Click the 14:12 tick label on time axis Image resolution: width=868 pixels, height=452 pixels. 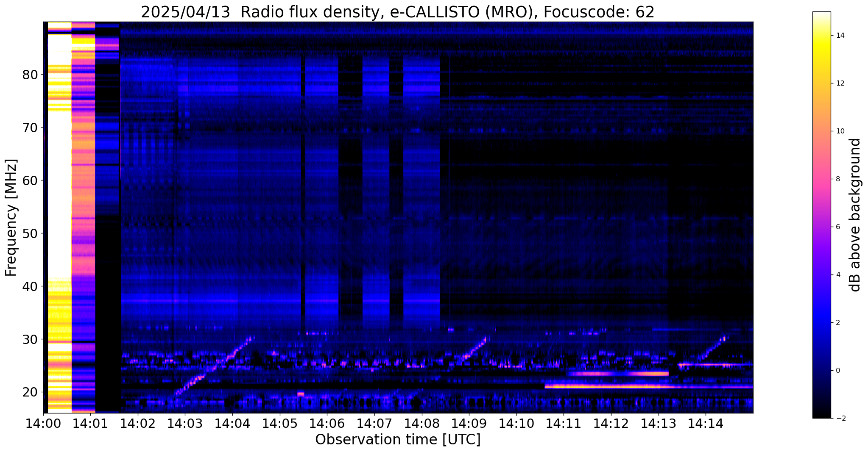[x=611, y=423]
